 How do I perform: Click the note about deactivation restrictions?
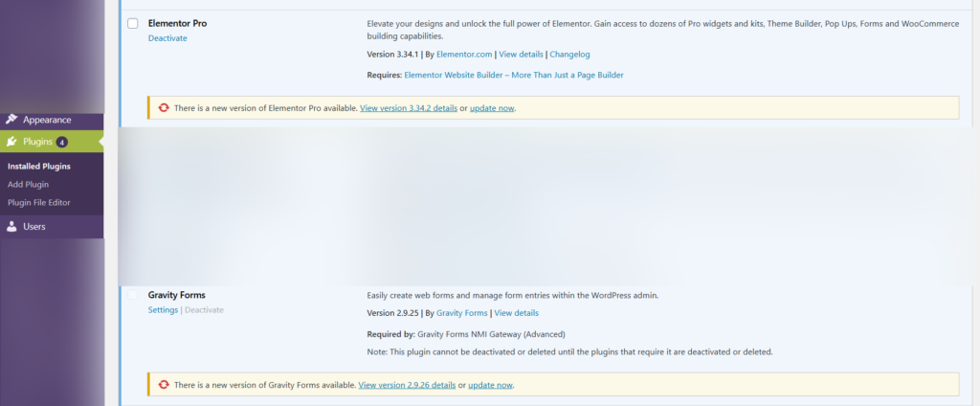click(x=570, y=351)
